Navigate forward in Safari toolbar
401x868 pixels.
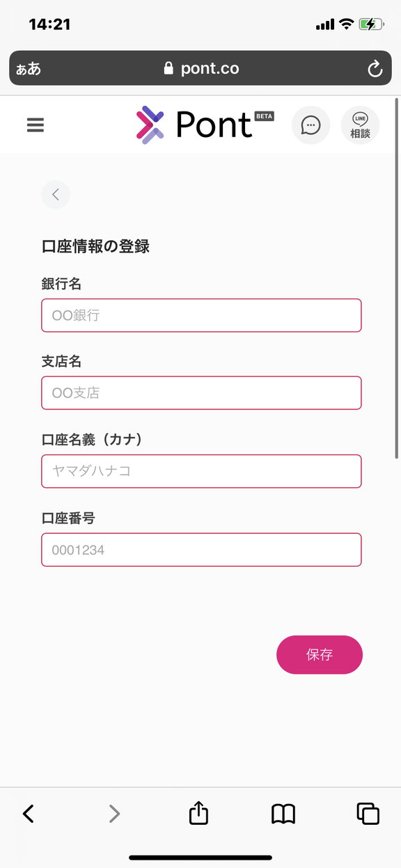115,814
